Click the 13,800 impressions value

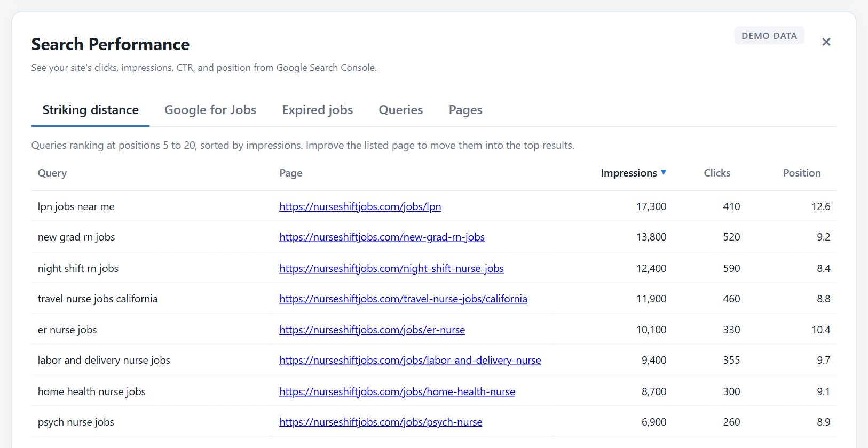[651, 237]
